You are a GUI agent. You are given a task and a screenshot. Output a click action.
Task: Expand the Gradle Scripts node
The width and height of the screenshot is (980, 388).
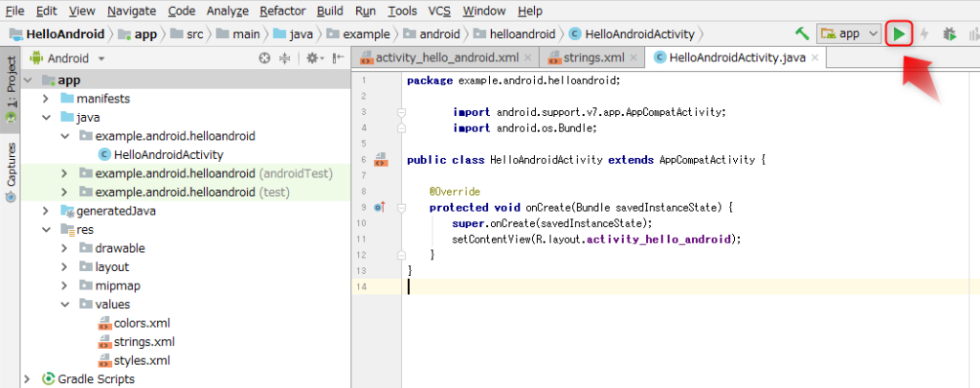(27, 379)
